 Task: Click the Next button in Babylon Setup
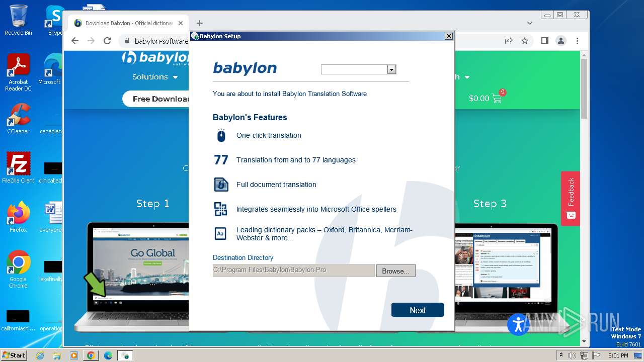[418, 310]
